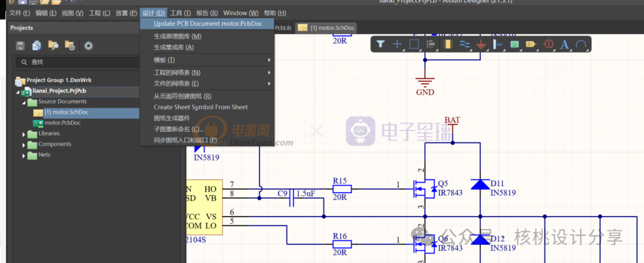The height and width of the screenshot is (263, 644).
Task: Place a D1 port icon
Action: coord(531,44)
